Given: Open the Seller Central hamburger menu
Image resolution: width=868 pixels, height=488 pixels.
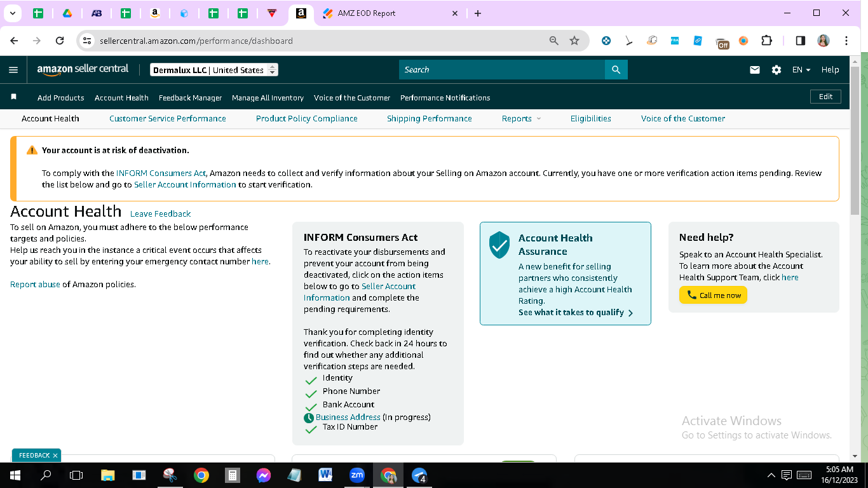Looking at the screenshot, I should point(13,70).
